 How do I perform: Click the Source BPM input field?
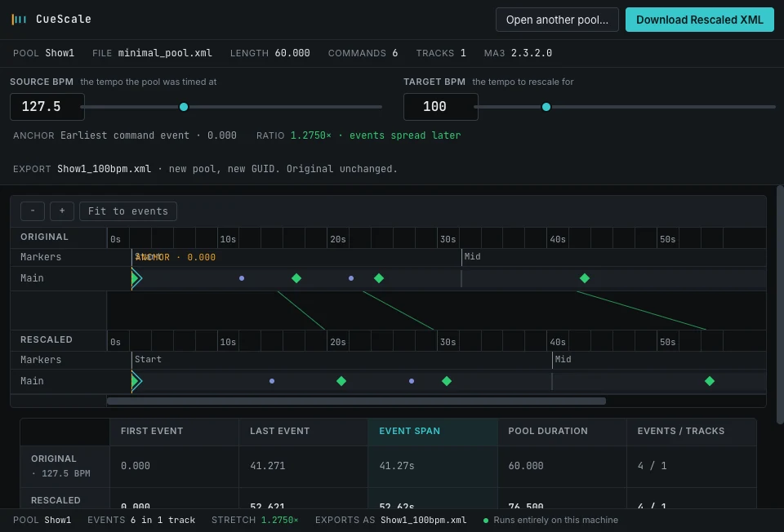tap(47, 106)
